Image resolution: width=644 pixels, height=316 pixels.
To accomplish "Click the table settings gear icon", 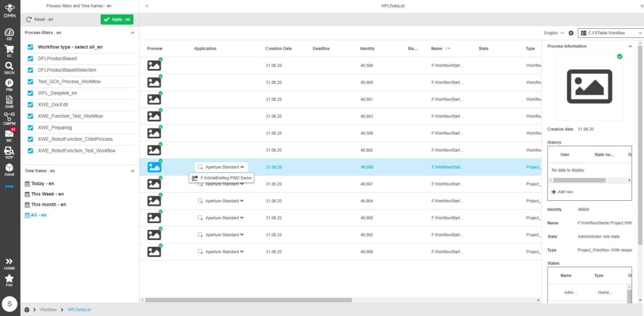I will click(571, 33).
